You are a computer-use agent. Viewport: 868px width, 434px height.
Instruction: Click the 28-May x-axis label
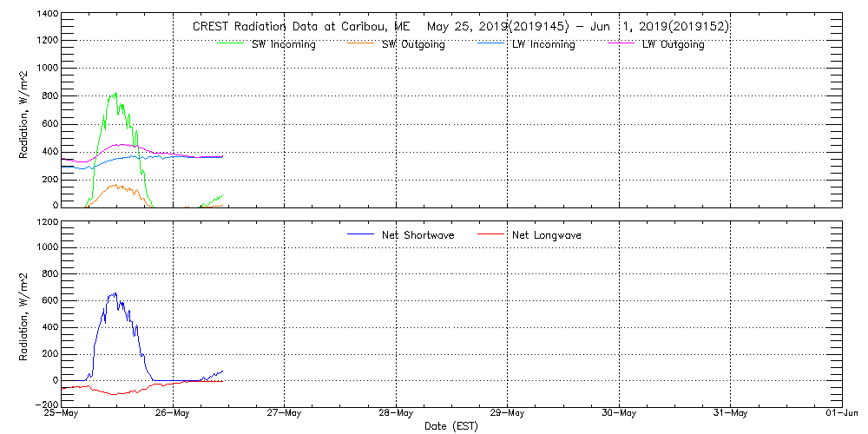[x=396, y=413]
